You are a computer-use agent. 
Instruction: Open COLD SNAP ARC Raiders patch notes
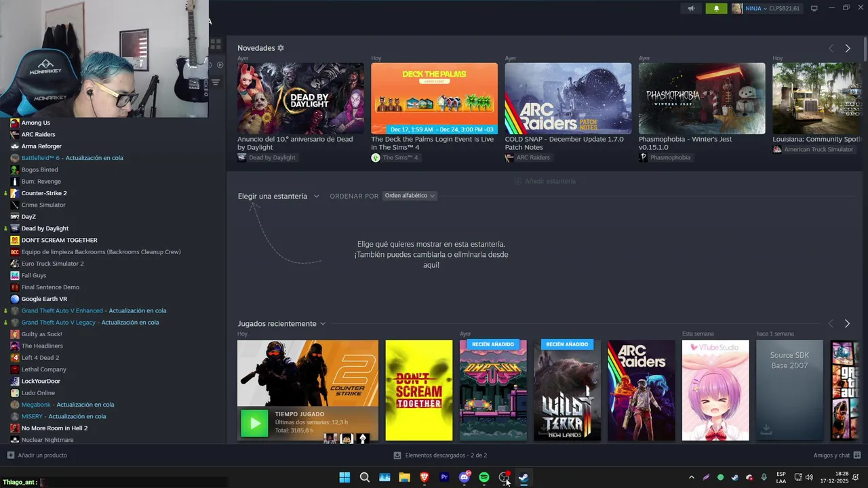click(568, 98)
